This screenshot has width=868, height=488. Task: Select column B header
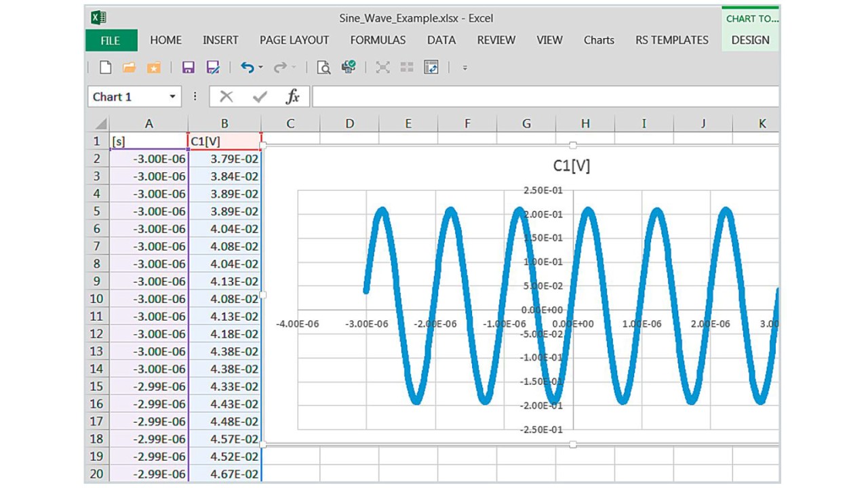coord(224,123)
